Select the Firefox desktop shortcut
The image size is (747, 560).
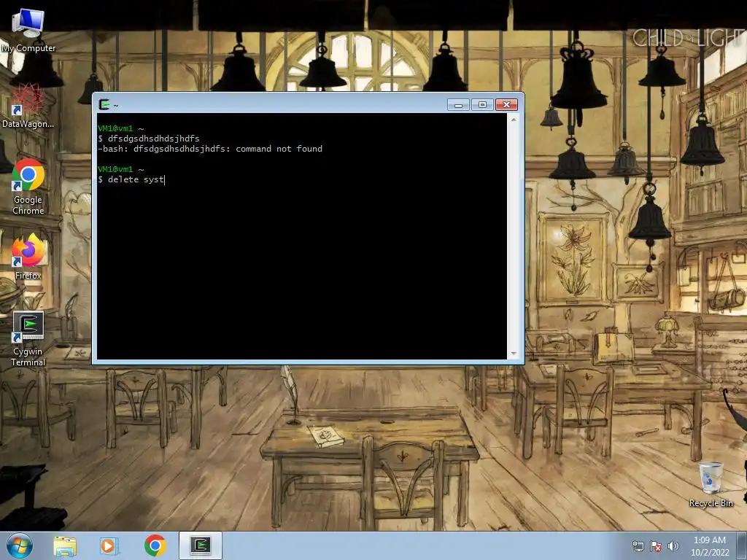pyautogui.click(x=28, y=256)
